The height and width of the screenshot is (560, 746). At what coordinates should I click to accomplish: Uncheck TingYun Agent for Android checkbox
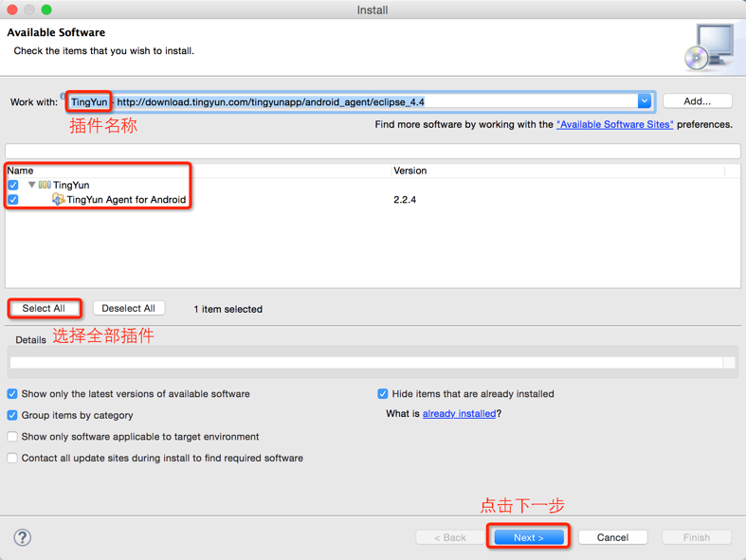click(x=13, y=200)
